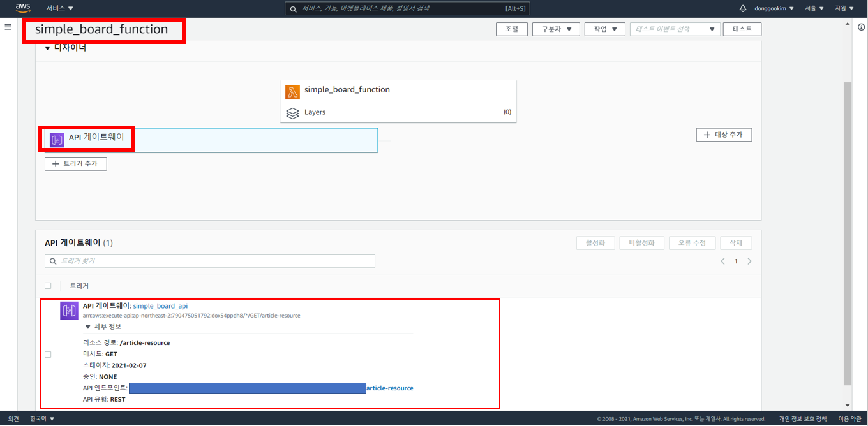Viewport: 868px width, 426px height.
Task: Open the 작업 actions dropdown
Action: coord(604,29)
